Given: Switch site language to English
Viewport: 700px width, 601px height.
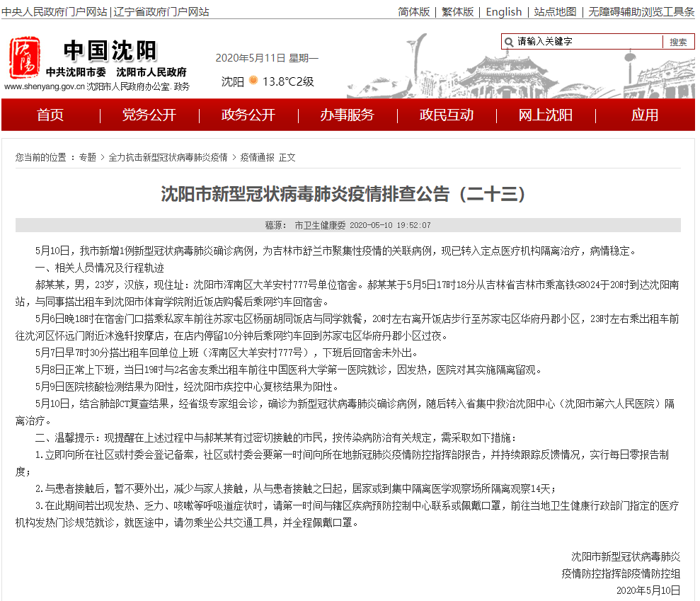Looking at the screenshot, I should [x=504, y=12].
